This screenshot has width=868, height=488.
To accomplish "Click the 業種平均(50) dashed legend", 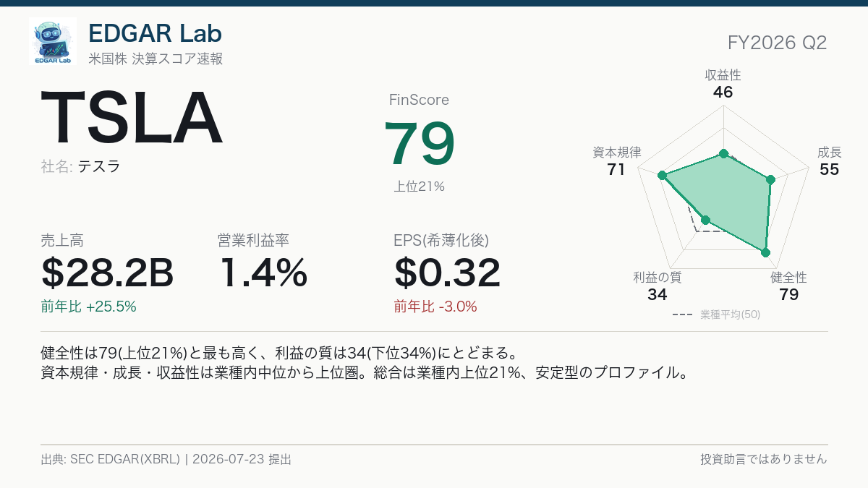I will (x=716, y=314).
